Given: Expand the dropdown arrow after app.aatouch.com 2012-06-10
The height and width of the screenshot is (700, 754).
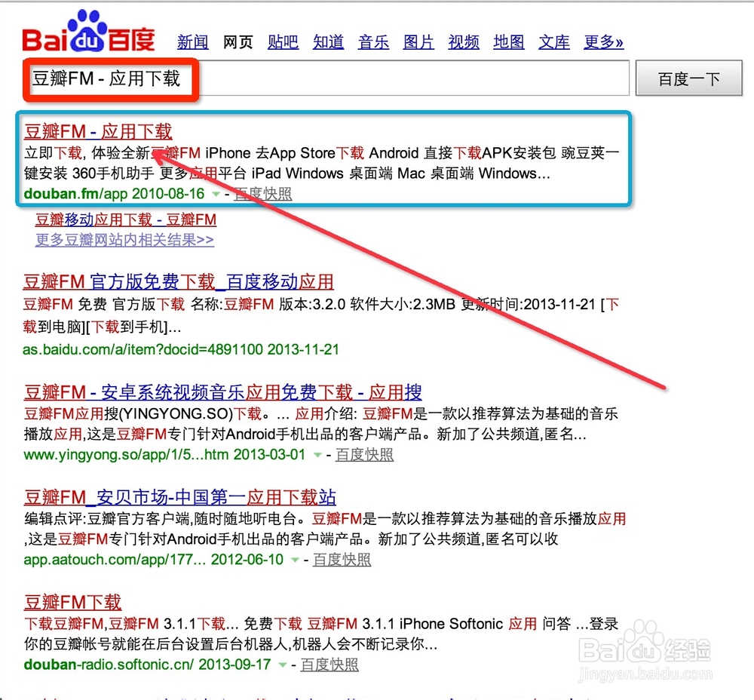Looking at the screenshot, I should click(x=295, y=560).
